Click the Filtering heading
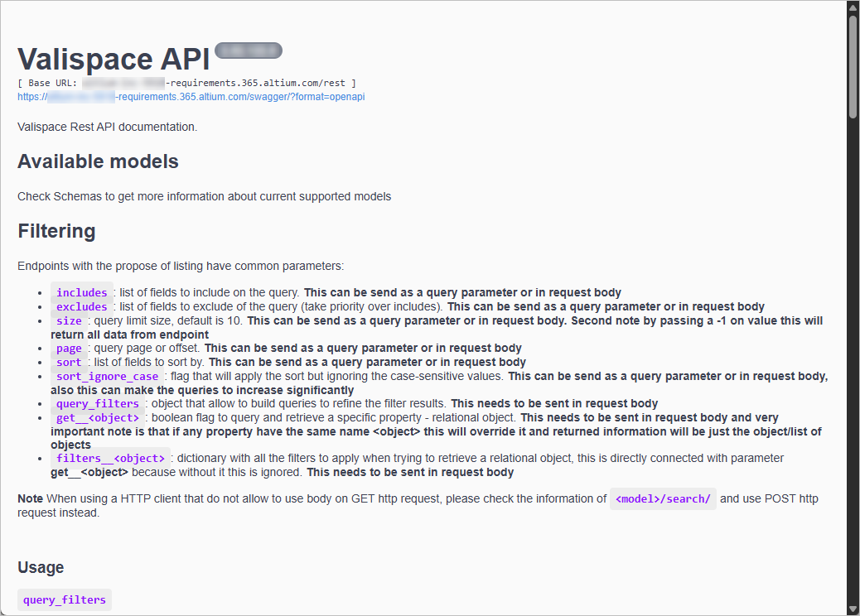 click(56, 231)
